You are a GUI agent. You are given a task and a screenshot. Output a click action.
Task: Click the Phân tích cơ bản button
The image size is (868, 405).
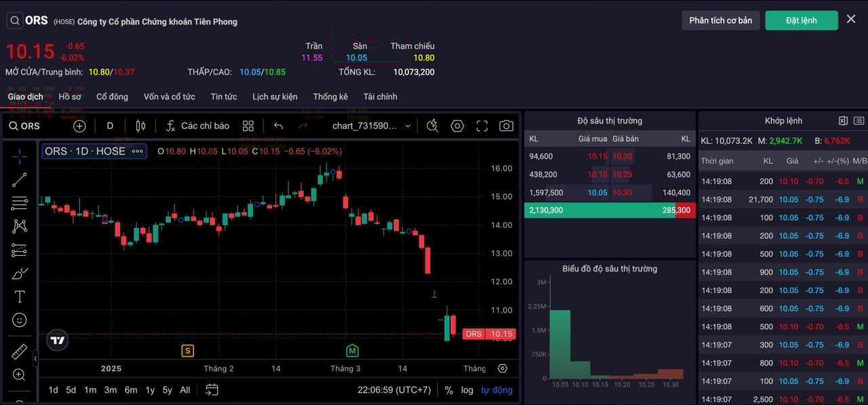pyautogui.click(x=720, y=20)
